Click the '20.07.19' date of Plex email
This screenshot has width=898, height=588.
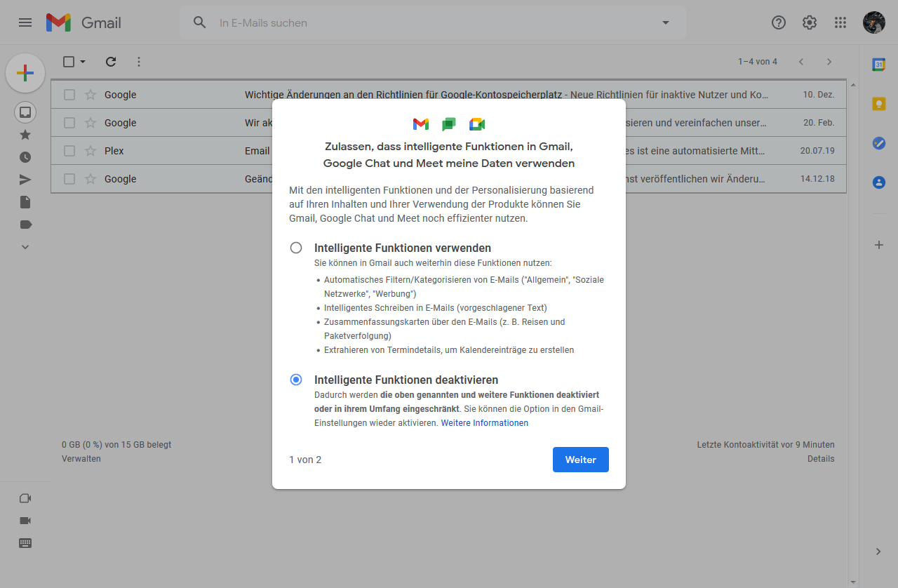click(x=817, y=151)
